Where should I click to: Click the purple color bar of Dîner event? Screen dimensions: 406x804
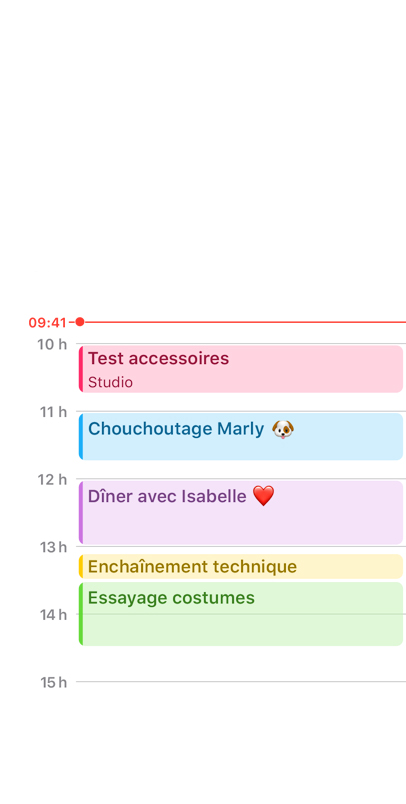pyautogui.click(x=81, y=513)
